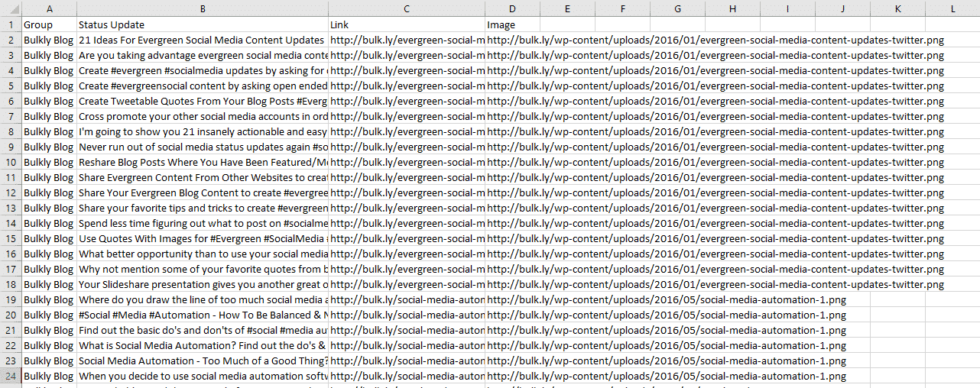Screen dimensions: 980x388
Task: Select row 5 header
Action: [11, 86]
